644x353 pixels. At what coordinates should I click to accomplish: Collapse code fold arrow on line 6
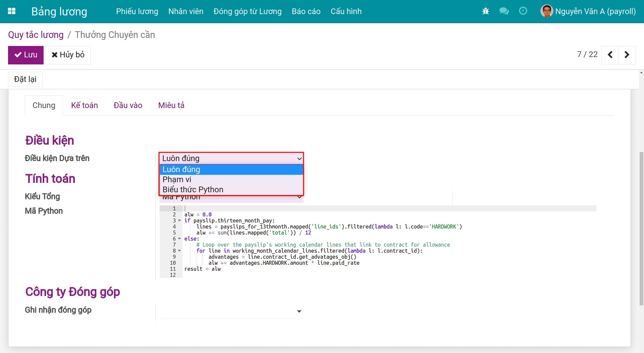pos(179,239)
